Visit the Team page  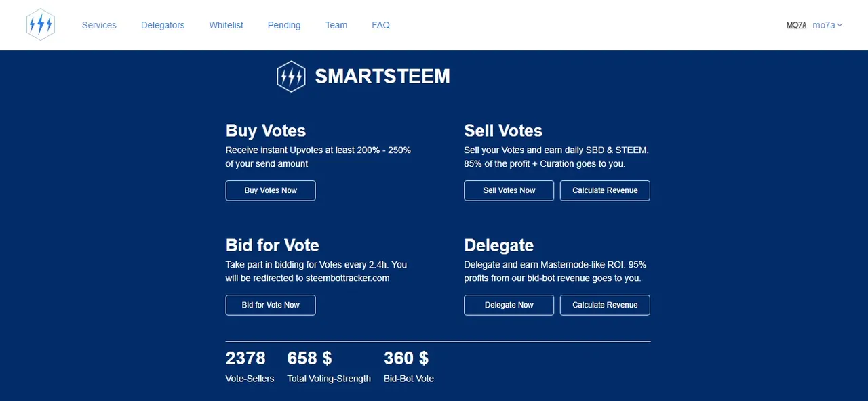coord(336,25)
